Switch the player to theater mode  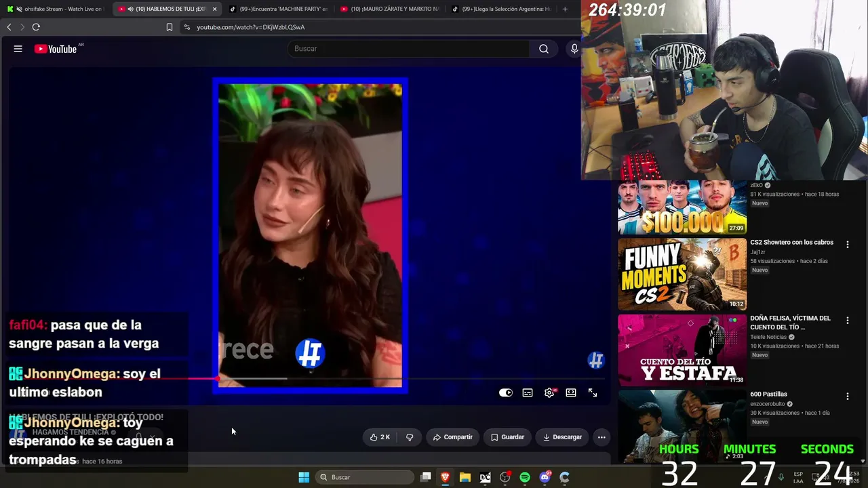(x=571, y=393)
